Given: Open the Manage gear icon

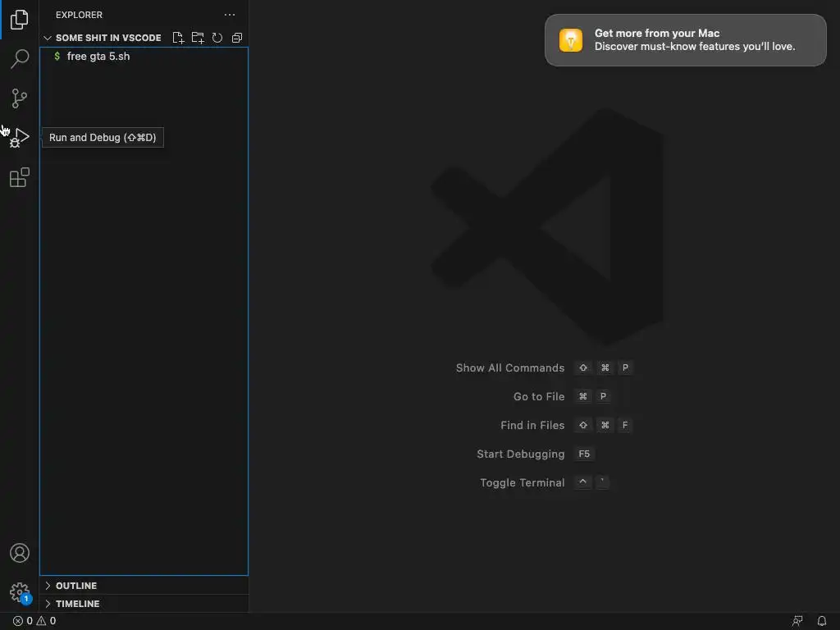Looking at the screenshot, I should click(x=20, y=592).
